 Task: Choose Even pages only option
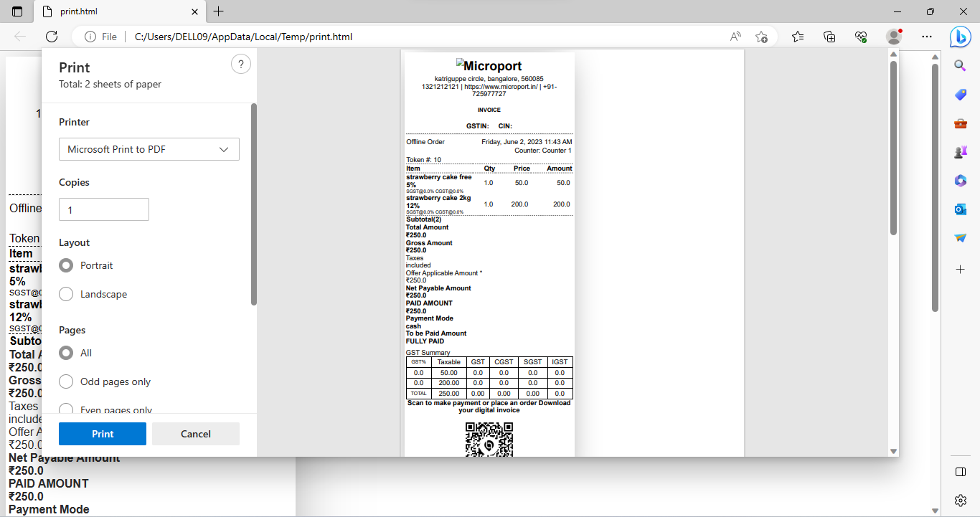[x=66, y=409]
